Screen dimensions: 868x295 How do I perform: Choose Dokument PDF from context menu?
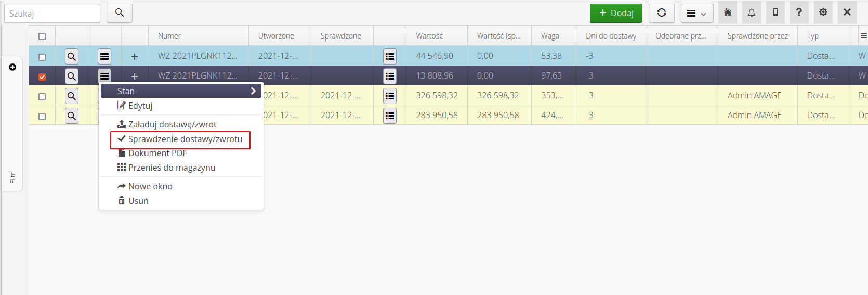tap(157, 153)
